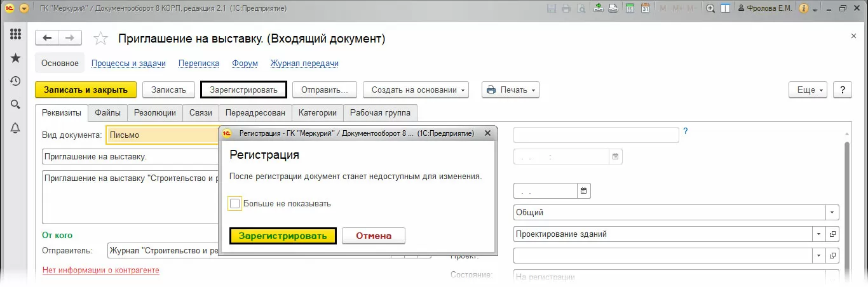Click the Отправить... button
The width and height of the screenshot is (868, 287).
(325, 90)
